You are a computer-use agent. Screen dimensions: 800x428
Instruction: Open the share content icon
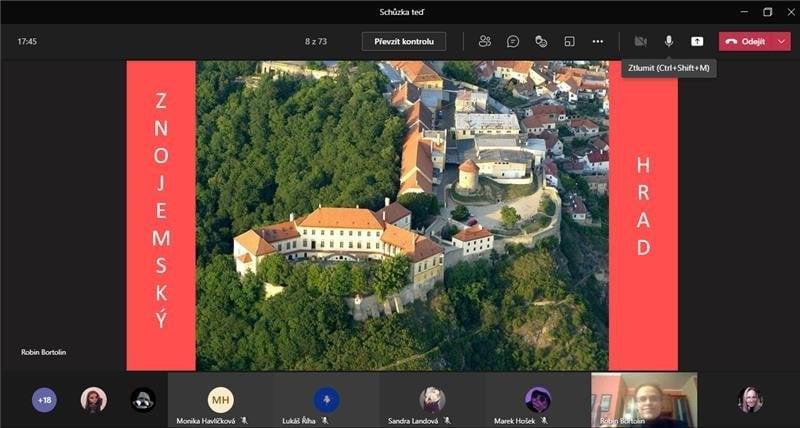(x=697, y=42)
